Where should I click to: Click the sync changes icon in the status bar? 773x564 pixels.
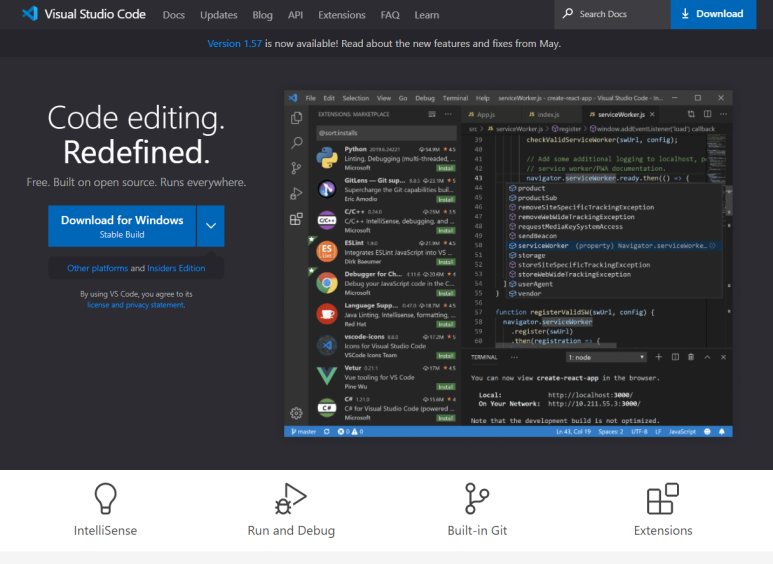[x=327, y=431]
